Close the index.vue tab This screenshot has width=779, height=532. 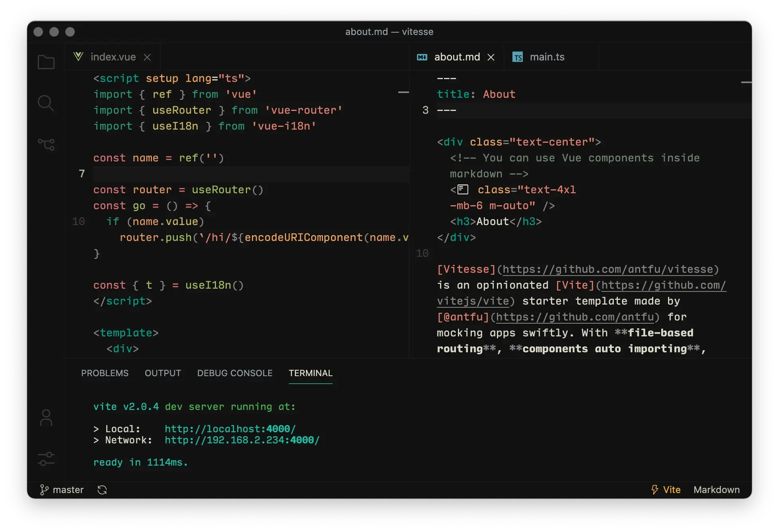coord(147,57)
